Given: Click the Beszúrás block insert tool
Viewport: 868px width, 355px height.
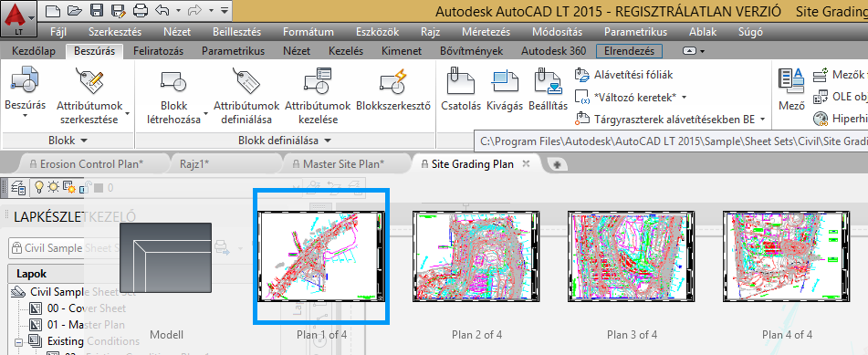Looking at the screenshot, I should 25,91.
